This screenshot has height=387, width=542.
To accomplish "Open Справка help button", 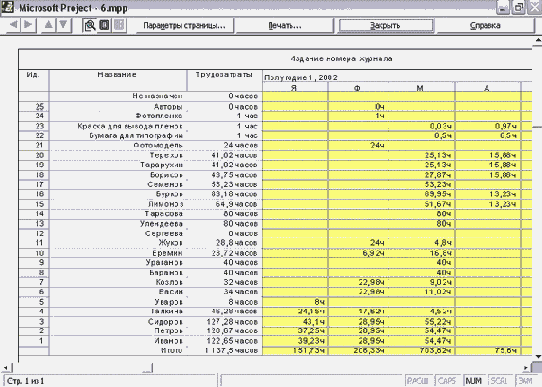I will point(485,26).
